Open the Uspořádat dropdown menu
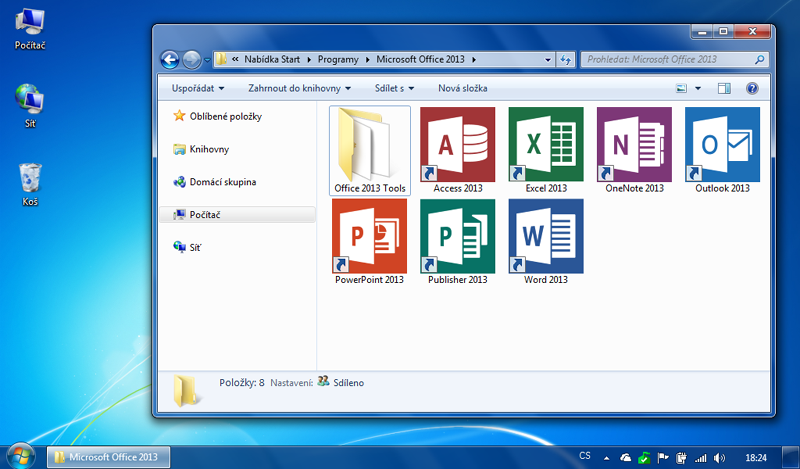800x469 pixels. pyautogui.click(x=197, y=88)
